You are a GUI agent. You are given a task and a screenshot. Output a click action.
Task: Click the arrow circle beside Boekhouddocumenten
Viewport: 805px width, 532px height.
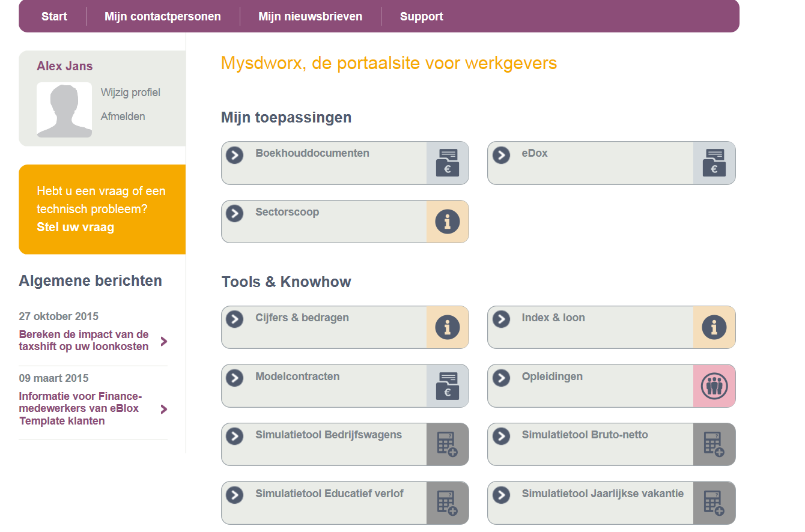coord(234,155)
